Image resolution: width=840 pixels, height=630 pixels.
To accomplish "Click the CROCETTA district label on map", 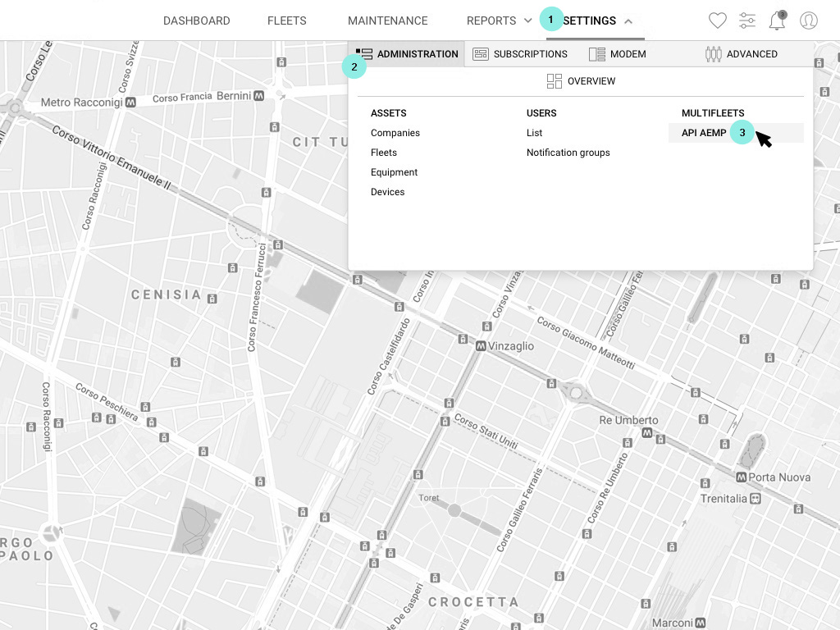I will click(473, 602).
